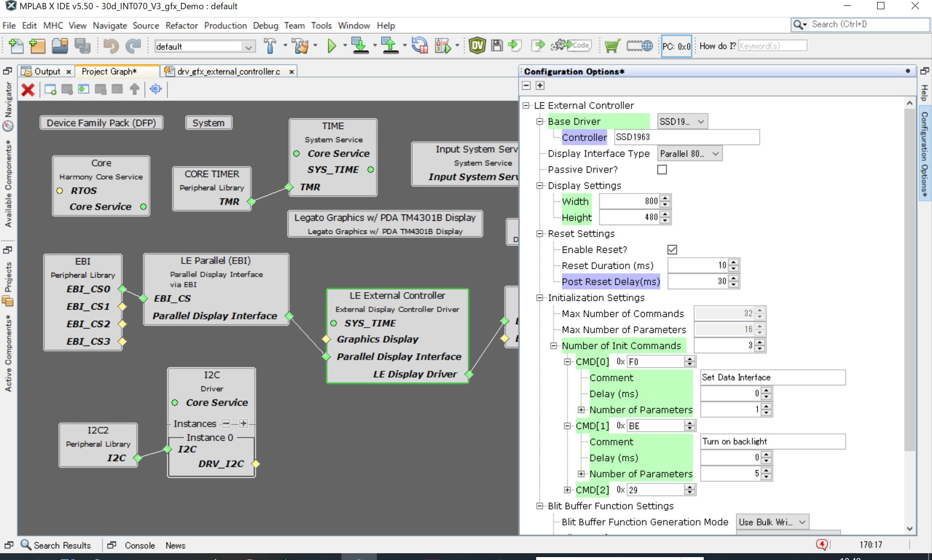
Task: Click the Search Ctrl+I field
Action: tap(868, 24)
